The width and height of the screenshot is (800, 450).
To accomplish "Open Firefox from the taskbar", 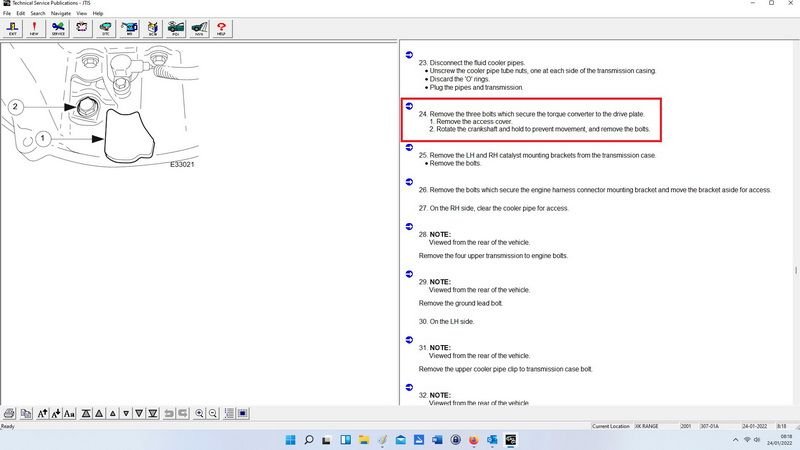I will tap(473, 438).
